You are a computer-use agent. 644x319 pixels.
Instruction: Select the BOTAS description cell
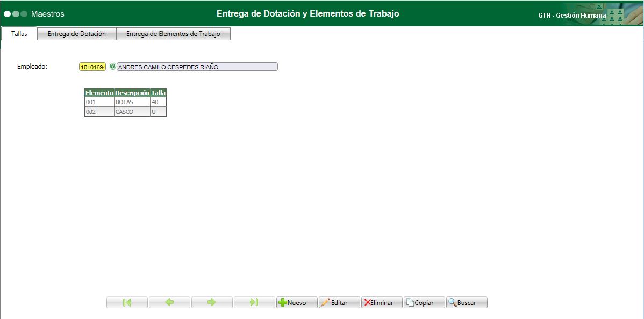pyautogui.click(x=132, y=102)
